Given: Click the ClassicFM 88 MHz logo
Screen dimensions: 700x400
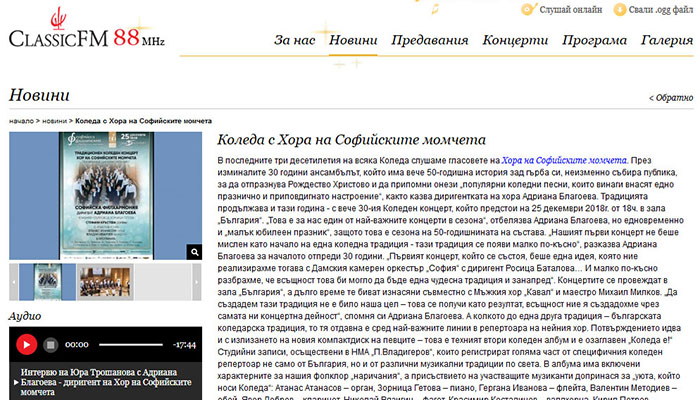Looking at the screenshot, I should click(x=85, y=32).
